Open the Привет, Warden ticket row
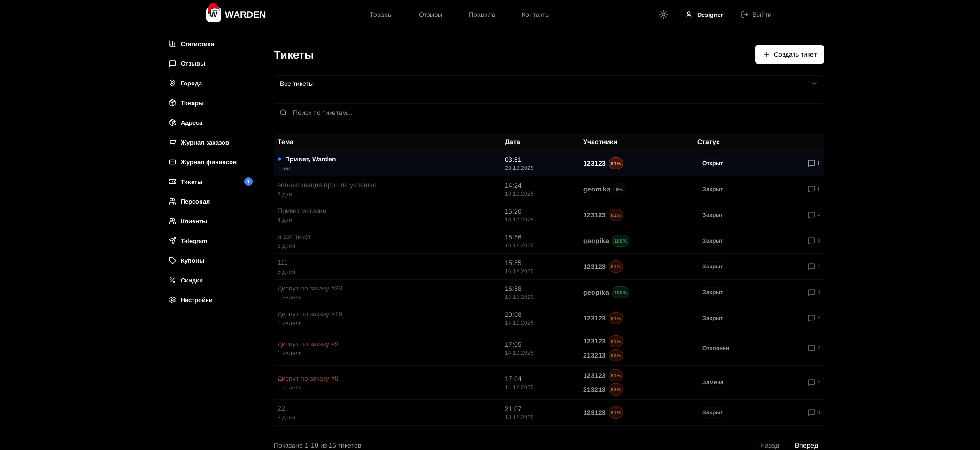Viewport: 980px width, 450px height. click(310, 160)
